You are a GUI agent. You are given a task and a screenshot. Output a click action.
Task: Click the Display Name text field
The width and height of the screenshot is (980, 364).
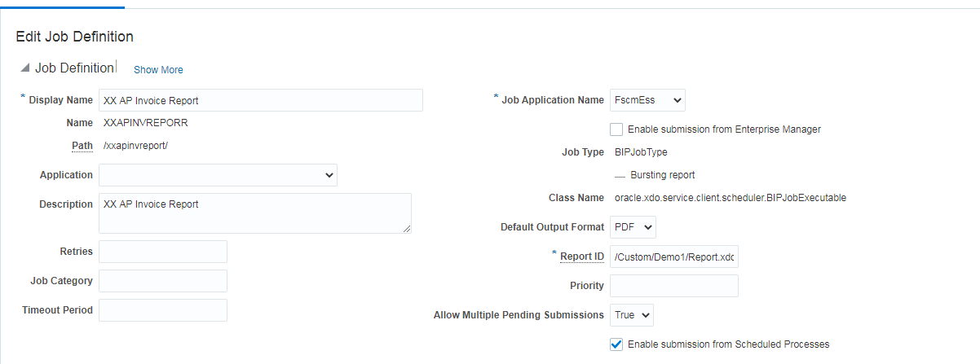pos(260,100)
